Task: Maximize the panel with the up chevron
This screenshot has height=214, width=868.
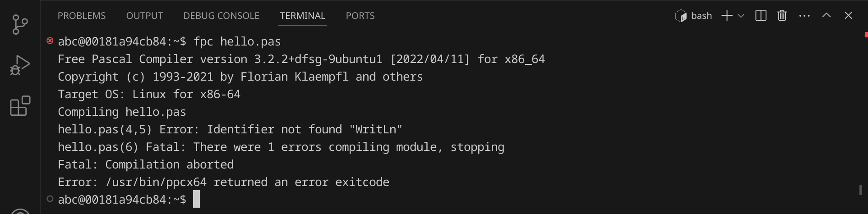Action: click(826, 16)
